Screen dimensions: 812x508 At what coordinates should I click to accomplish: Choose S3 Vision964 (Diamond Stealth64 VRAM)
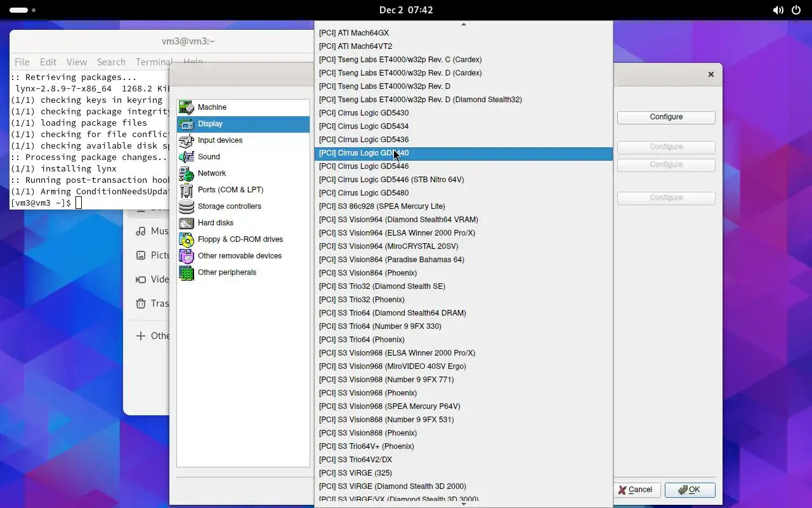click(464, 220)
